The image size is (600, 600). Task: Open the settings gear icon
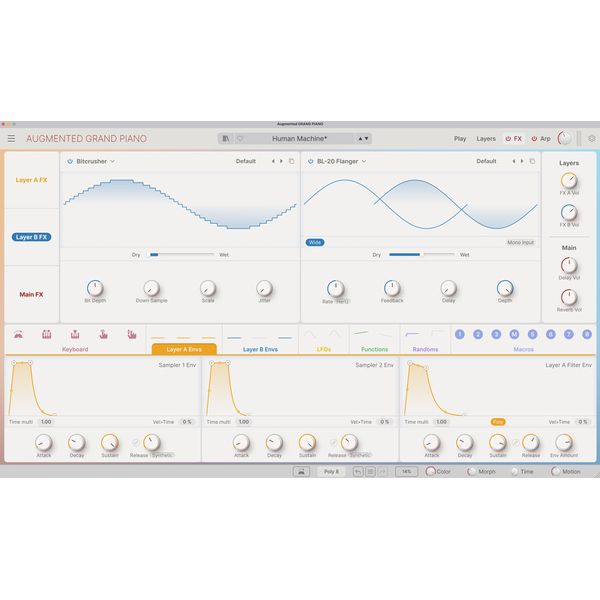592,139
